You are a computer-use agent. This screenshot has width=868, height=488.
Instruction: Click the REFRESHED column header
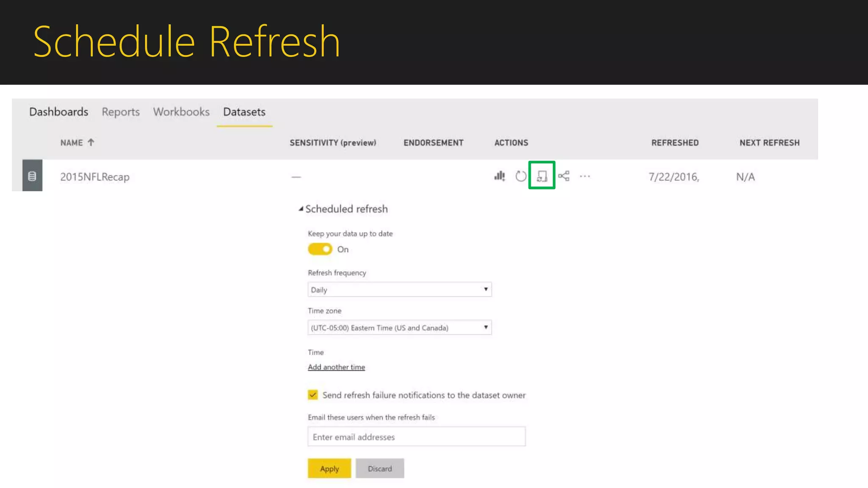click(675, 143)
